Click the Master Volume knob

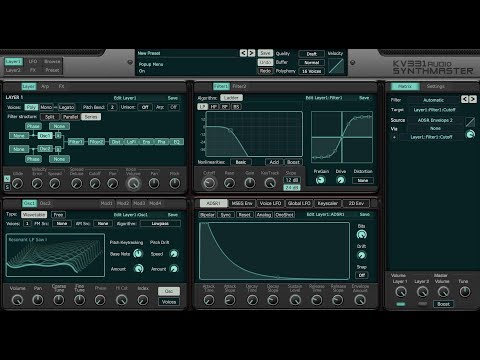click(443, 292)
